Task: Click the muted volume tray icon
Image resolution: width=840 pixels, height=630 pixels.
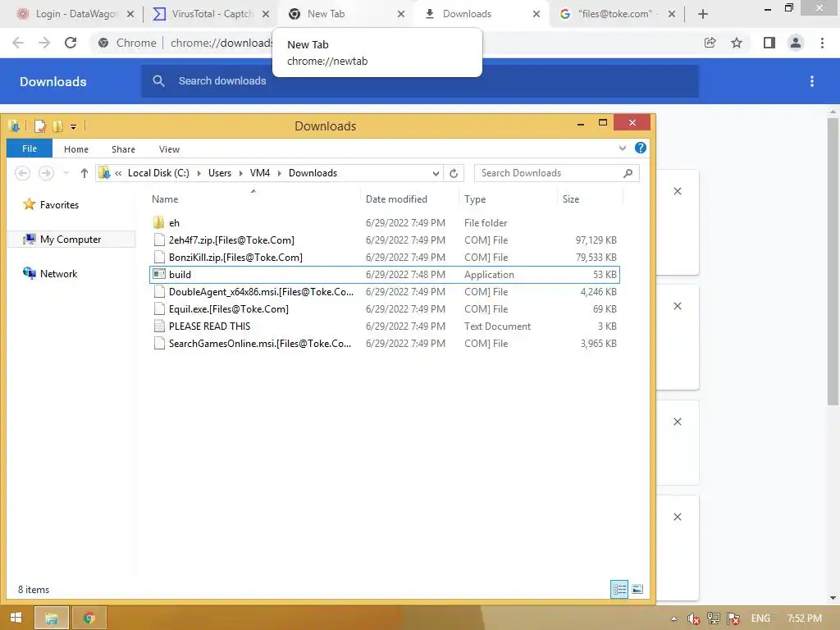Action: pyautogui.click(x=693, y=619)
